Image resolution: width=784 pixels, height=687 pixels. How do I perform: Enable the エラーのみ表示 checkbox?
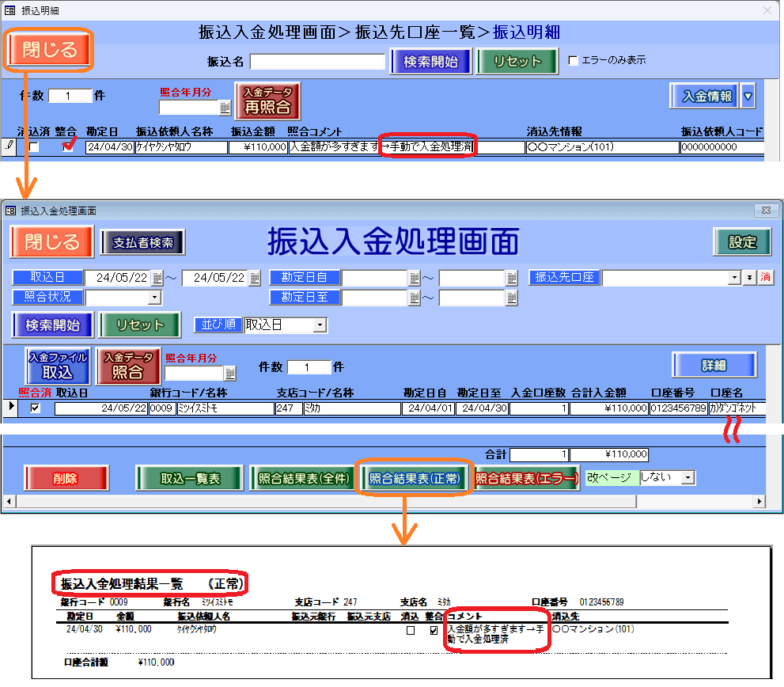[x=574, y=61]
